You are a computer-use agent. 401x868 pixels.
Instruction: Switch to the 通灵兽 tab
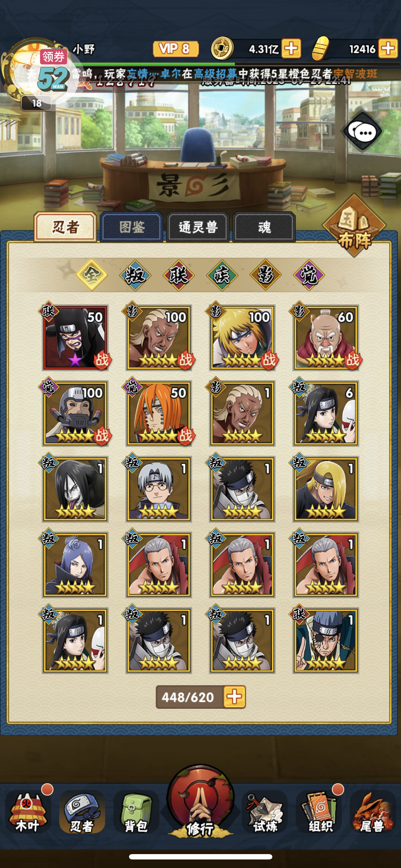[198, 227]
